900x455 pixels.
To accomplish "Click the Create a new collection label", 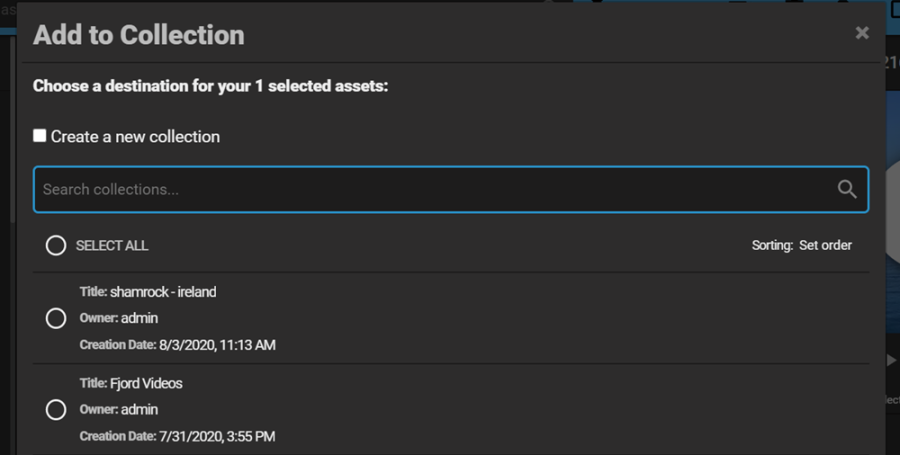I will point(135,137).
